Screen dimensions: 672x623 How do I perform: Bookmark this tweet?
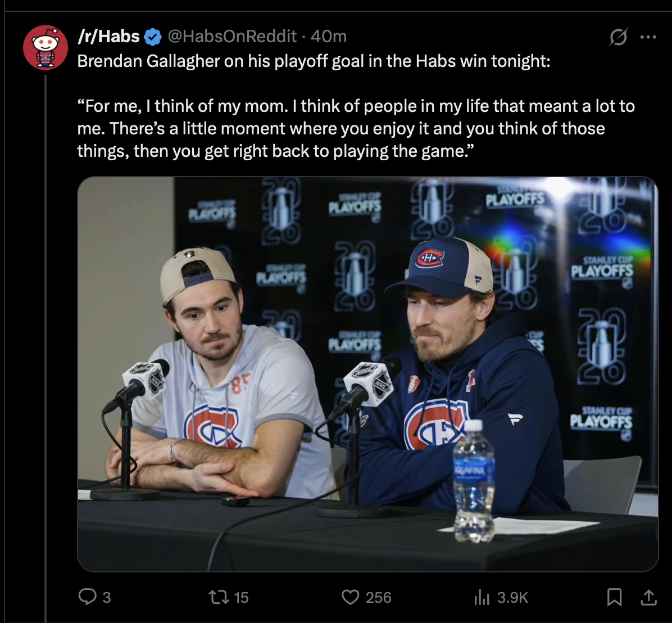[x=615, y=597]
